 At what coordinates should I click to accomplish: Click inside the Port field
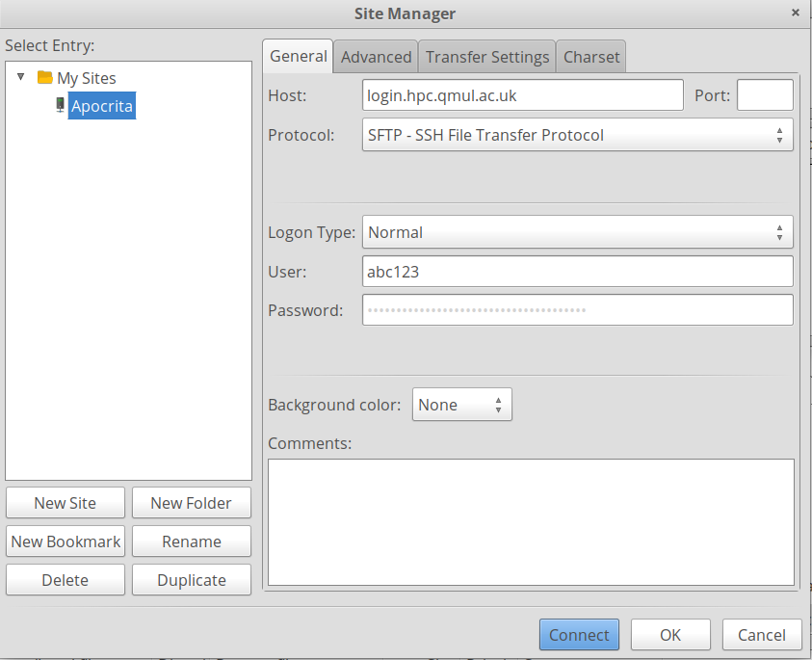[765, 94]
